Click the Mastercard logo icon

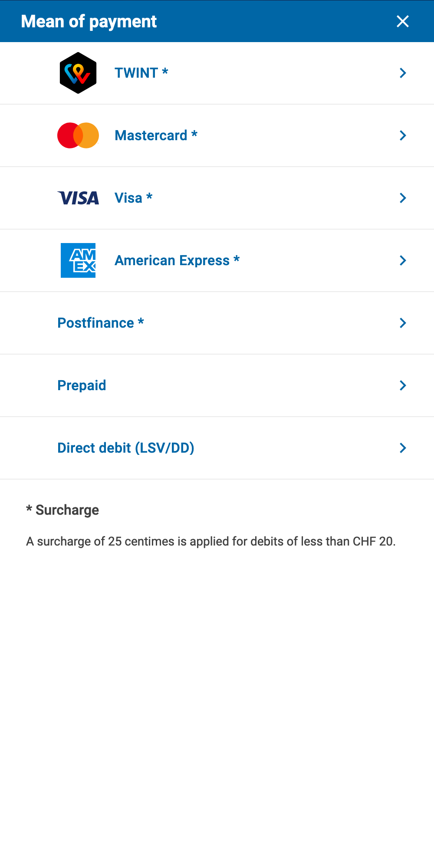tap(78, 135)
